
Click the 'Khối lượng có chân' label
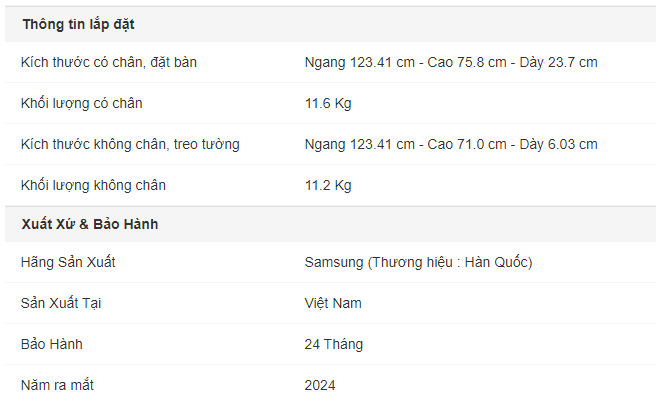pyautogui.click(x=82, y=103)
